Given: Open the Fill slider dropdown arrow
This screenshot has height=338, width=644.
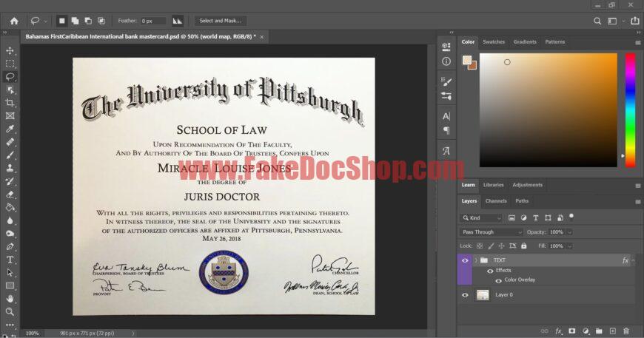Looking at the screenshot, I should pyautogui.click(x=570, y=246).
